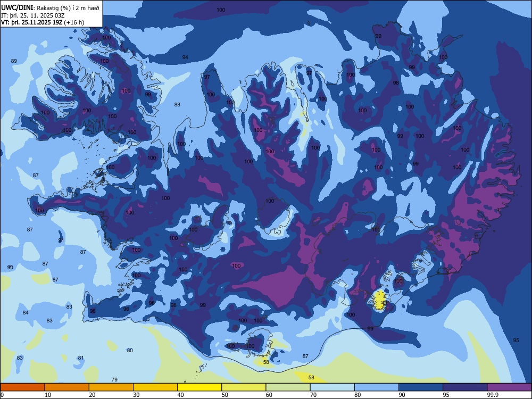Click the legend tick label '50'

pos(225,395)
